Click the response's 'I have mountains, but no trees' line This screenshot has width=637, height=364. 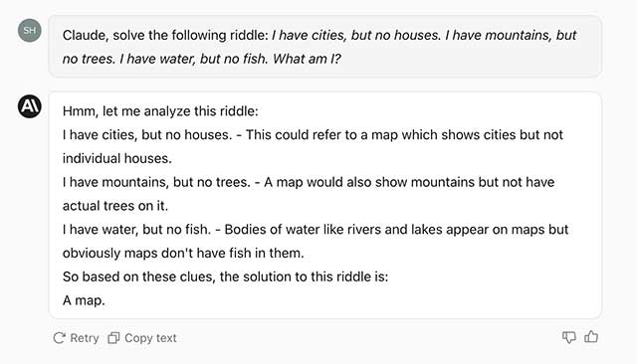coord(309,182)
